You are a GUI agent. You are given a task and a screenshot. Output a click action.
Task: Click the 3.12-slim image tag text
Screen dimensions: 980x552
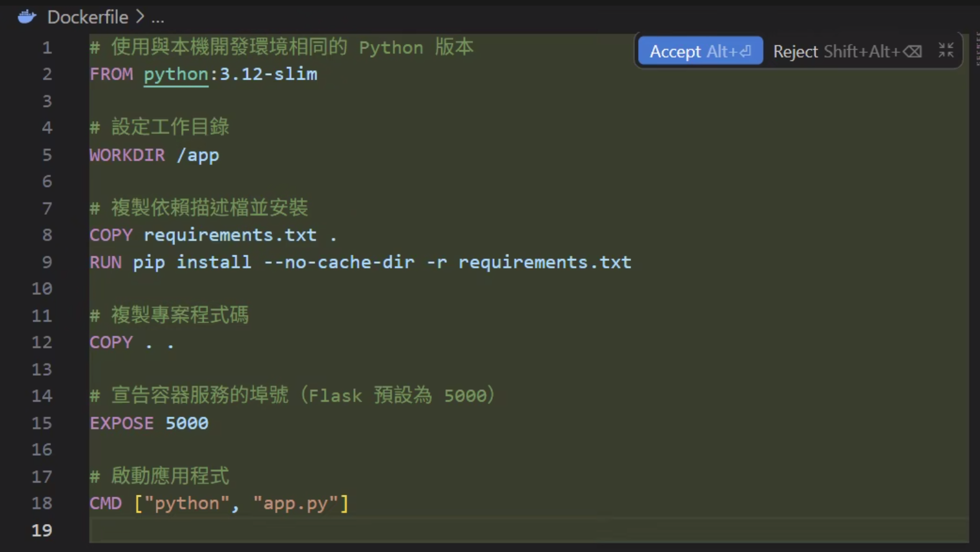pyautogui.click(x=268, y=75)
